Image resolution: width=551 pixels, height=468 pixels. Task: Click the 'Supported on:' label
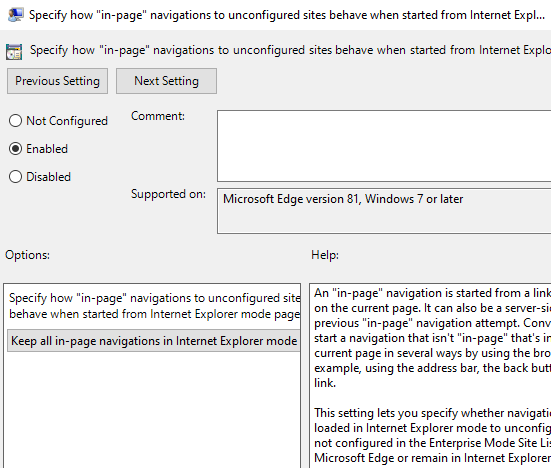pyautogui.click(x=168, y=194)
